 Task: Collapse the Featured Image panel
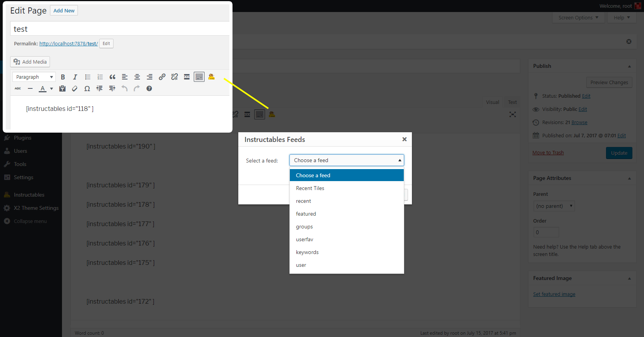tap(629, 278)
